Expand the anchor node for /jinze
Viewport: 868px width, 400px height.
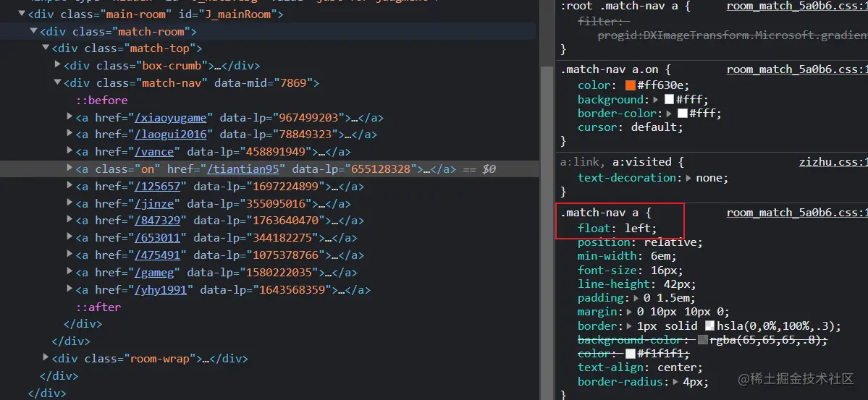tap(69, 203)
